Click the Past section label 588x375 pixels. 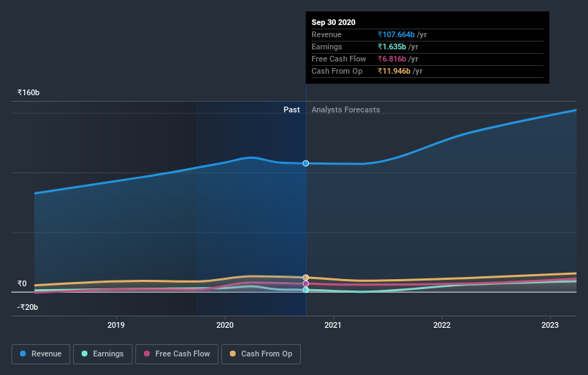point(291,109)
